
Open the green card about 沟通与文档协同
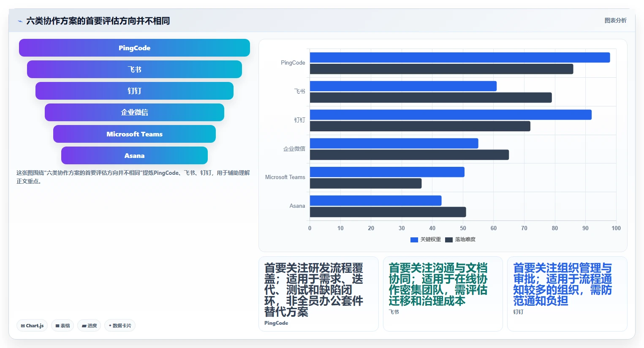(x=443, y=294)
